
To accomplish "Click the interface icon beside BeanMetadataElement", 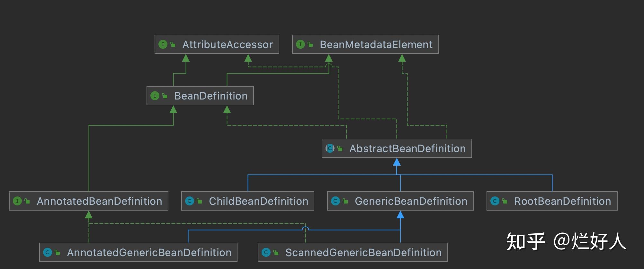I will click(x=300, y=44).
